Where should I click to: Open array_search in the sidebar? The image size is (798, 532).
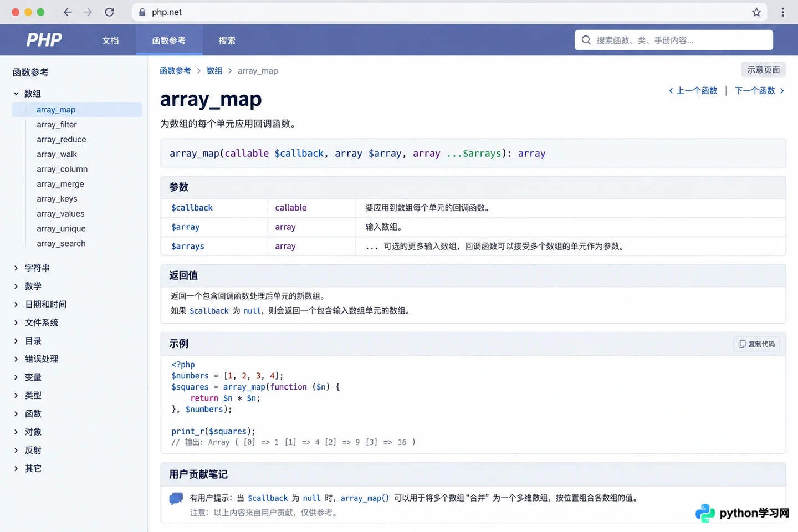point(62,244)
